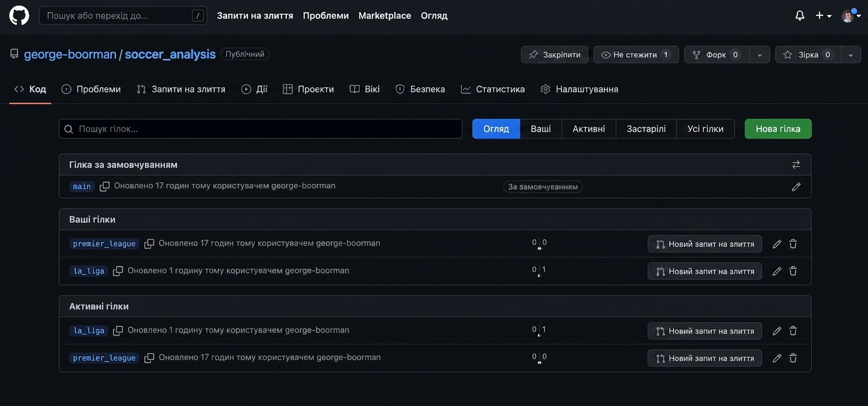Image resolution: width=868 pixels, height=406 pixels.
Task: Rename premier_league in Активні гілки
Action: click(777, 358)
